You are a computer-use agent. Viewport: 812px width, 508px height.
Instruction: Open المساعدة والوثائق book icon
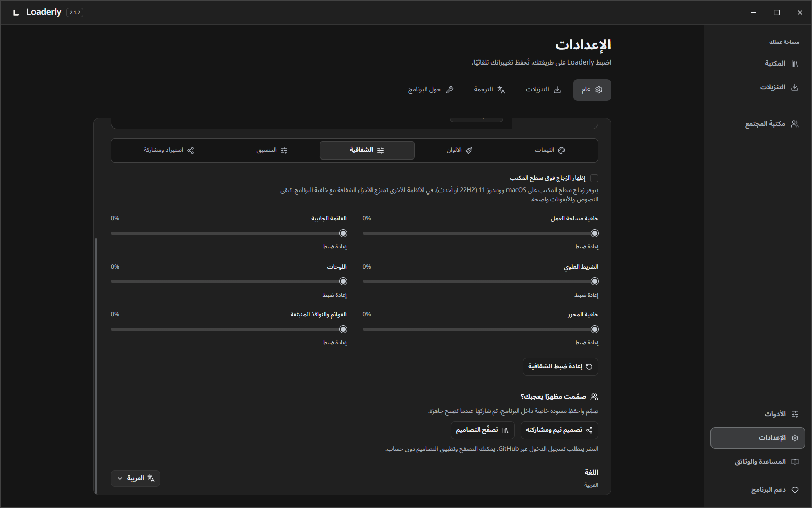point(795,462)
